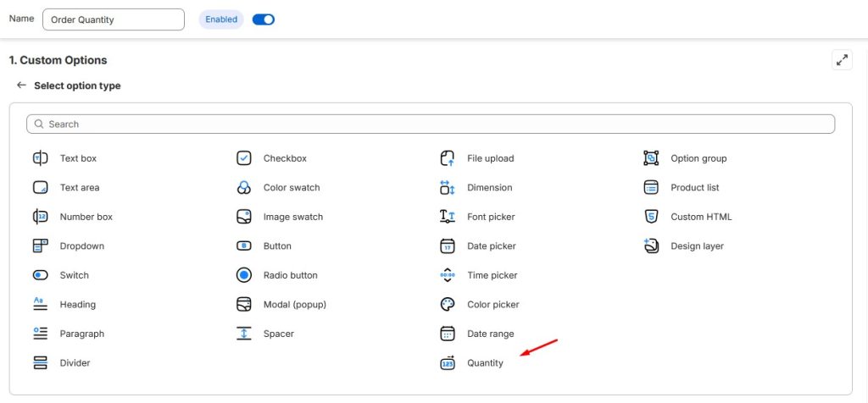This screenshot has height=403, width=868.
Task: Toggle the Enabled switch off
Action: click(264, 19)
